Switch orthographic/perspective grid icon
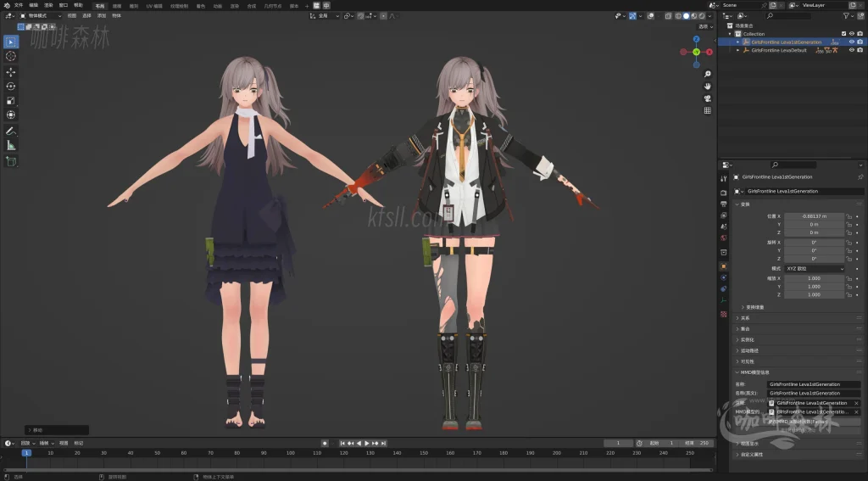 [708, 110]
